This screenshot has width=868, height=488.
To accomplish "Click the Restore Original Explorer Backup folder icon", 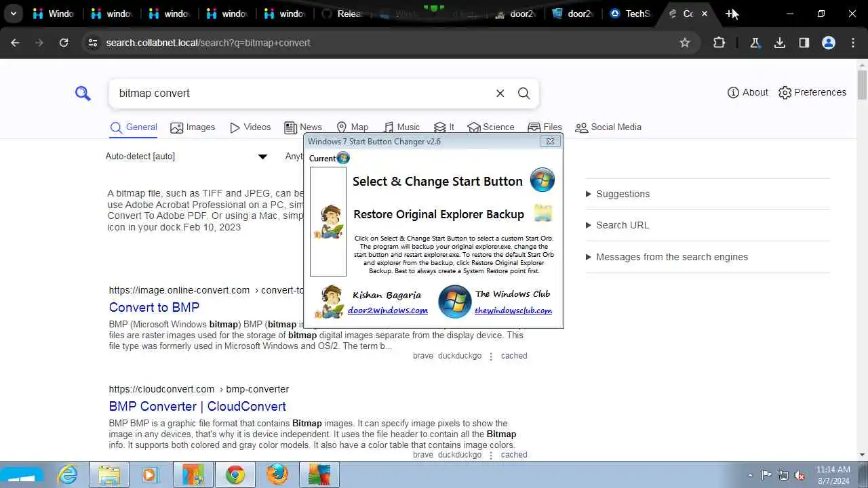I will point(543,213).
